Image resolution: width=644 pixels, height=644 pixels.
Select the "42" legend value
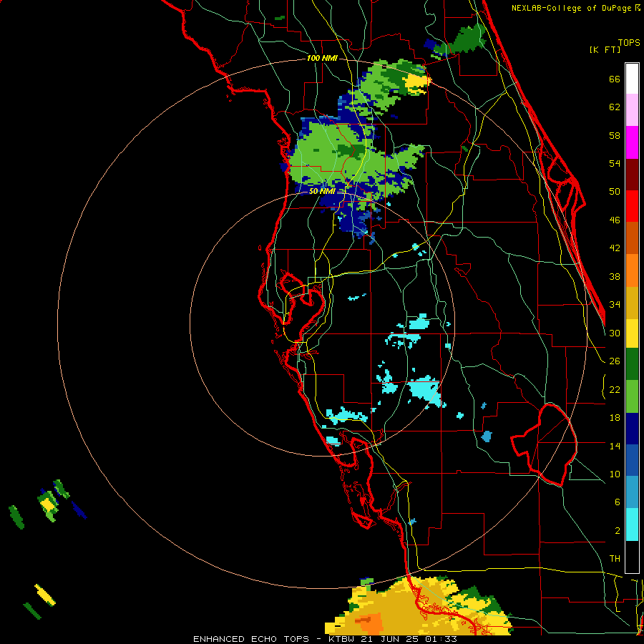click(615, 248)
